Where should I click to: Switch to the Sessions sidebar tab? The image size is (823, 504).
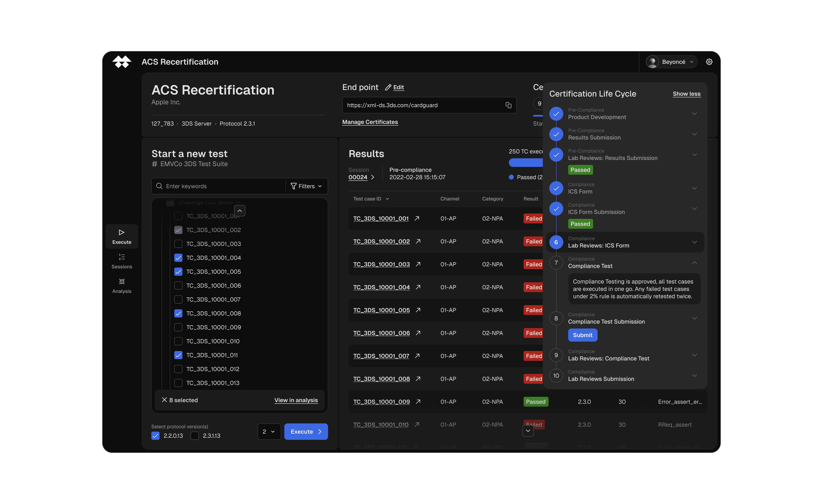121,261
